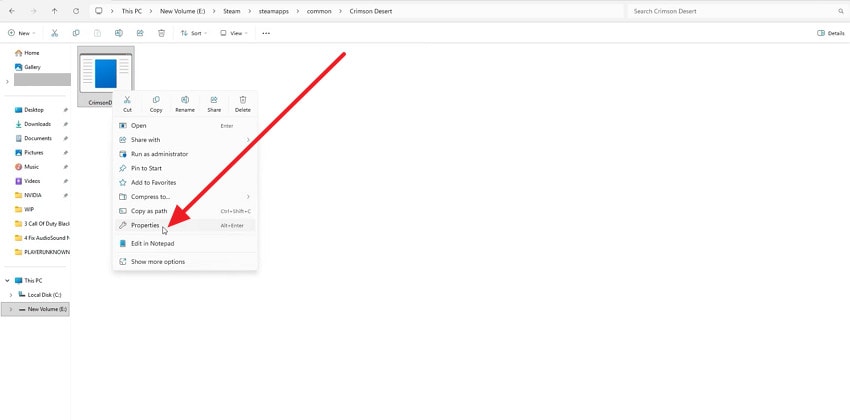Click the Share icon in toolbar
This screenshot has height=420, width=850.
pos(140,33)
